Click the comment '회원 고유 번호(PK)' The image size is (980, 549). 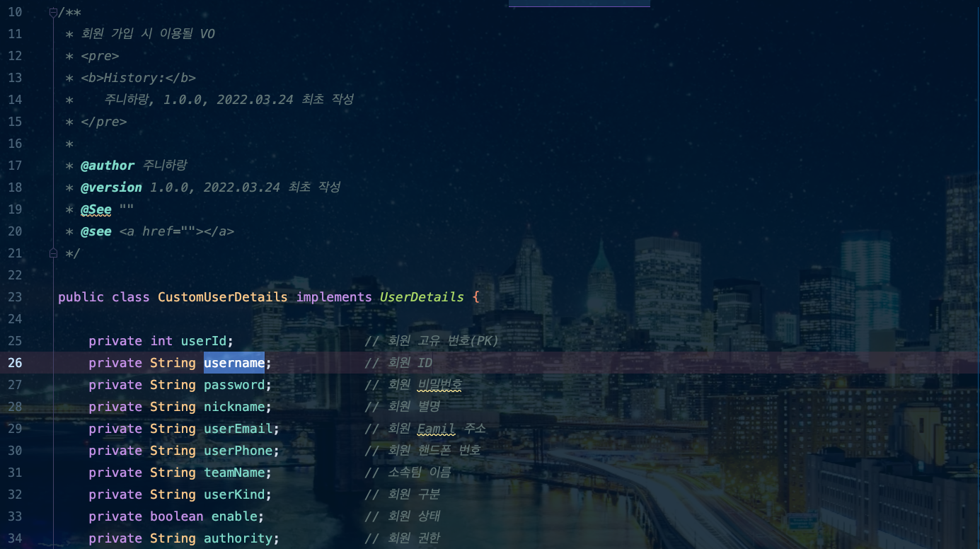point(444,341)
